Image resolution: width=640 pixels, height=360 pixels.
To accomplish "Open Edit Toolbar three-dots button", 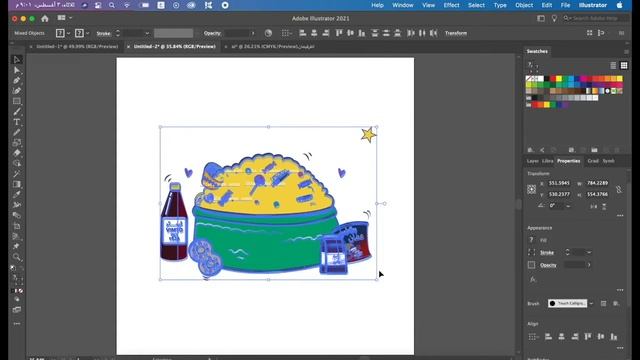I will pyautogui.click(x=17, y=324).
